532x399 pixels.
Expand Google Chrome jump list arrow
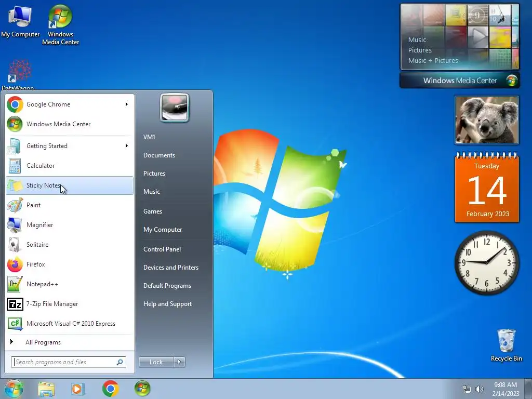tap(127, 104)
